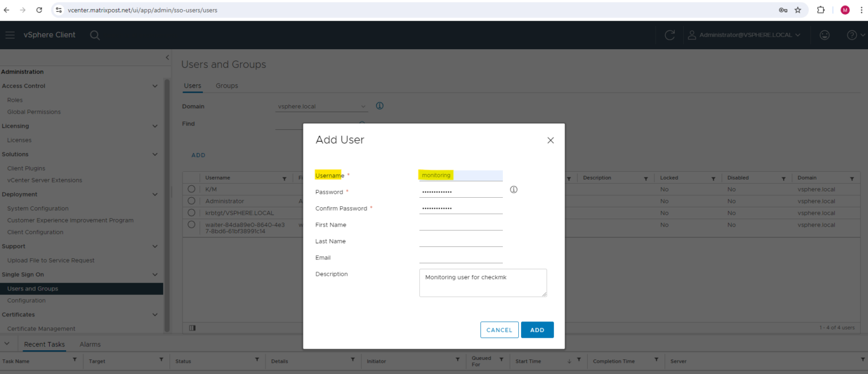Select the radio button for the Administrator user
This screenshot has height=374, width=868.
[x=192, y=201]
